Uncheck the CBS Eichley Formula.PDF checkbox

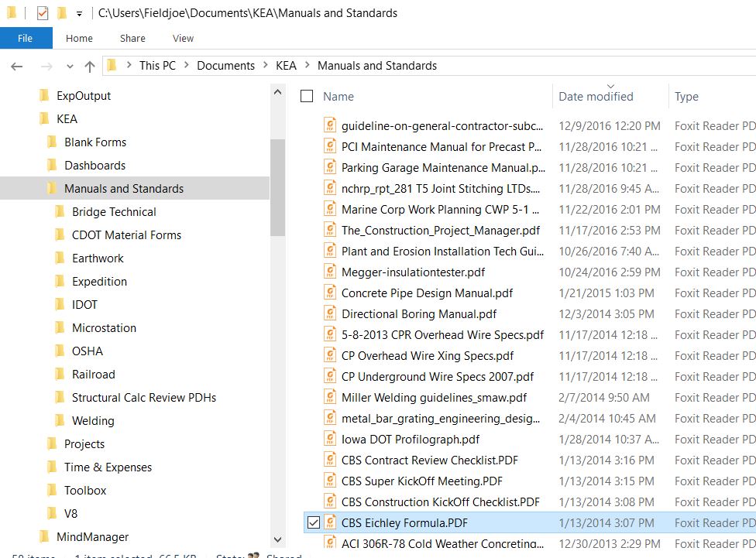[314, 523]
